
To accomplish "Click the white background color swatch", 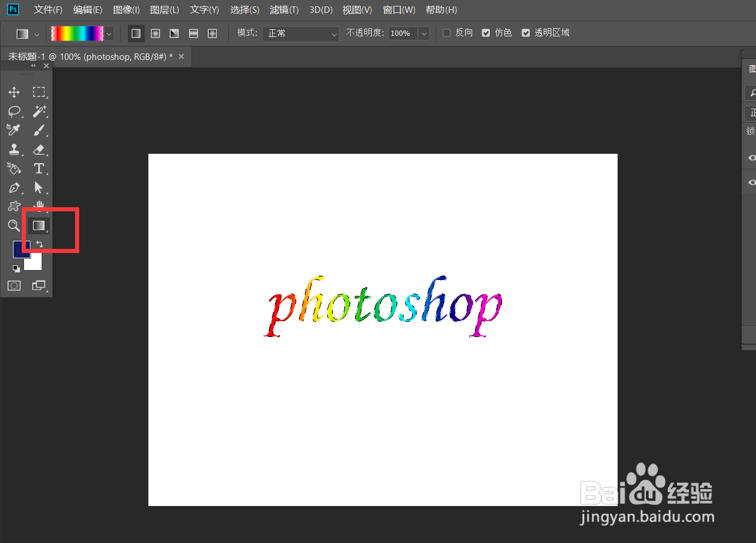I will [x=35, y=262].
